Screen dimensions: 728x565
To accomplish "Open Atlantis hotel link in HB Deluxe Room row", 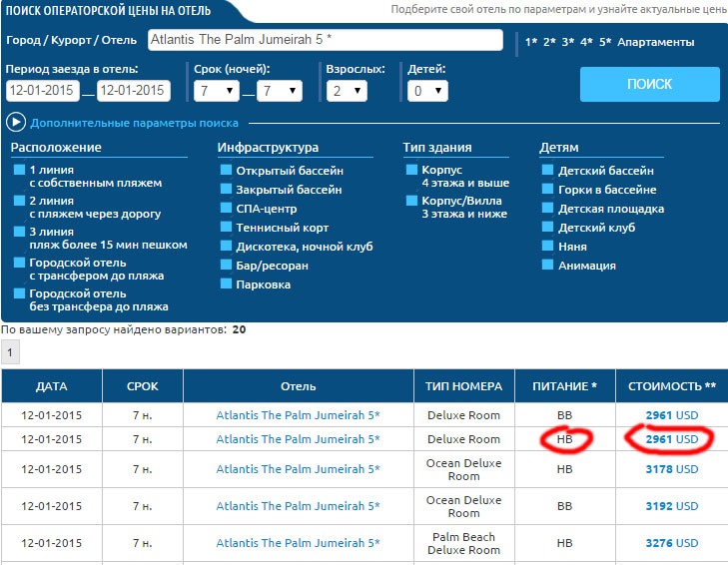I will [x=298, y=439].
